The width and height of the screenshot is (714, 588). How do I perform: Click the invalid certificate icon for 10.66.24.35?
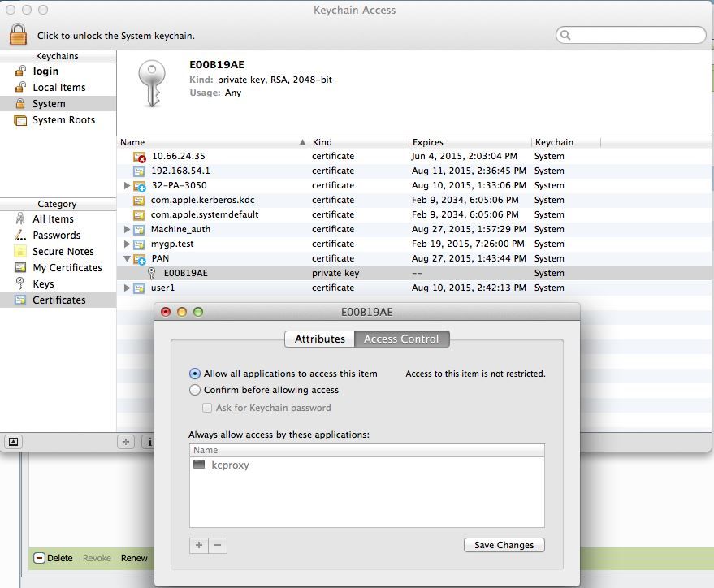click(x=140, y=157)
